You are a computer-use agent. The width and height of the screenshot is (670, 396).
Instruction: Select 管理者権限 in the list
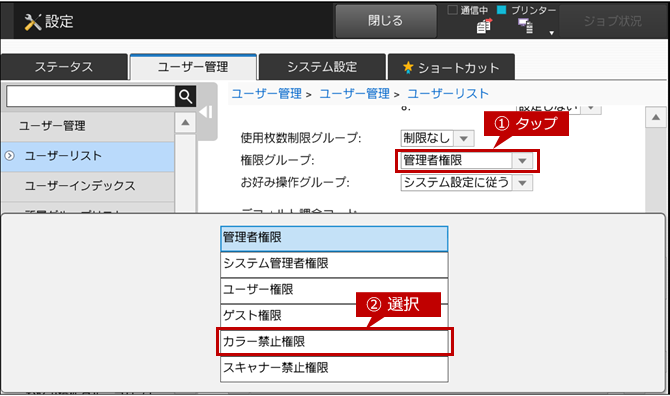(334, 238)
